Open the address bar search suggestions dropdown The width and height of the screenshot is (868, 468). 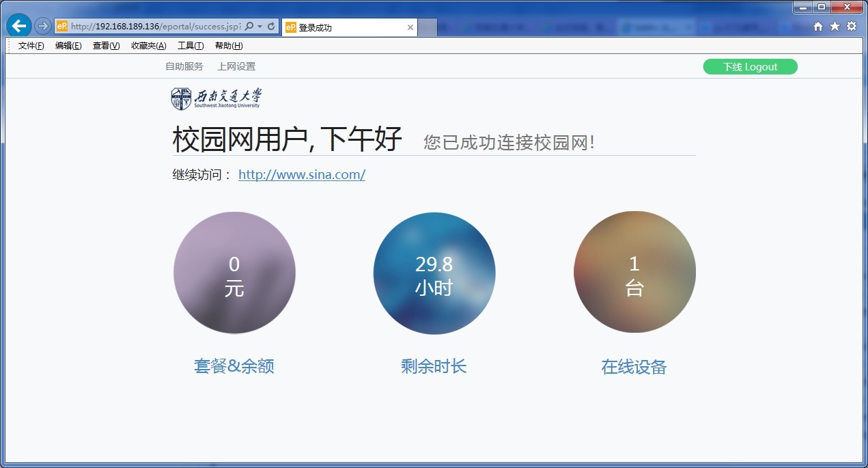pyautogui.click(x=258, y=25)
